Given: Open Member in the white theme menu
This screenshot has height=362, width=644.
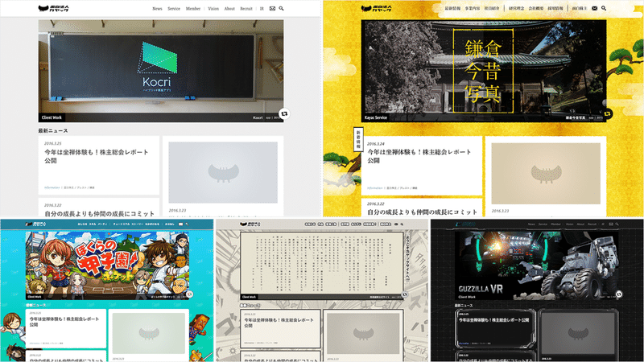Looking at the screenshot, I should coord(193,9).
